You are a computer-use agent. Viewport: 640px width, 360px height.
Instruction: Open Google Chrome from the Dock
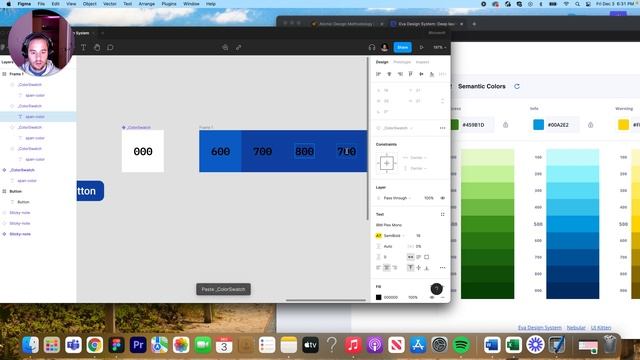(95, 345)
